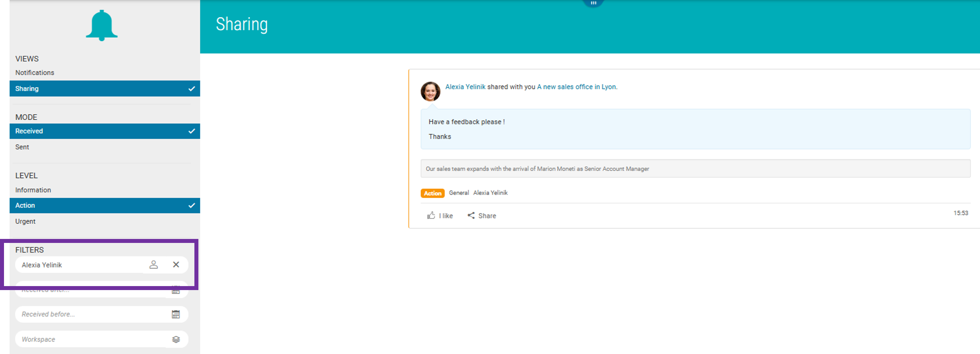
Task: Open calendar for Received before
Action: pos(176,314)
